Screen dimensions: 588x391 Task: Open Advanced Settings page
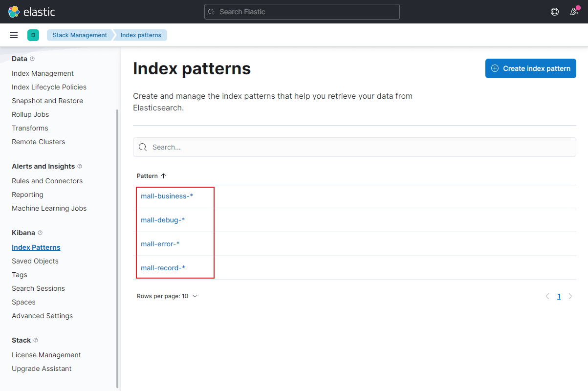pos(42,316)
